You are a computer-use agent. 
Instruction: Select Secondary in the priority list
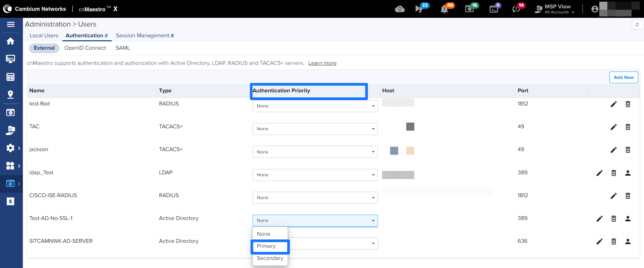270,258
